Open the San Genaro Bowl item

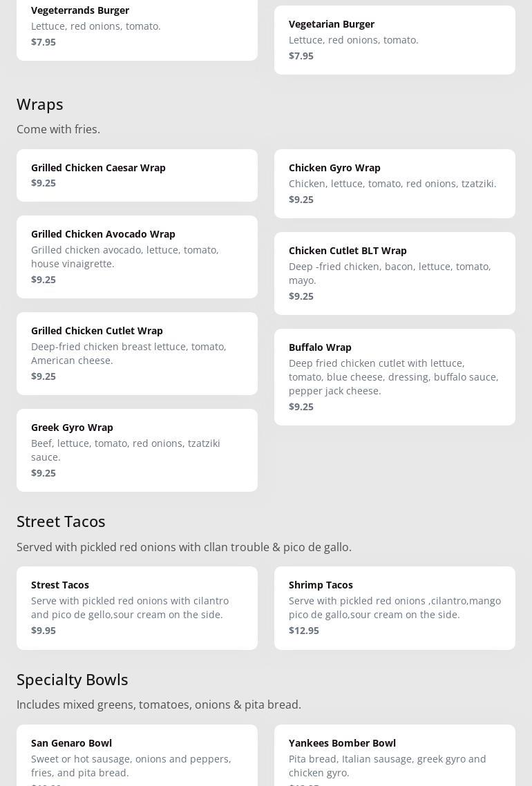coord(137,755)
